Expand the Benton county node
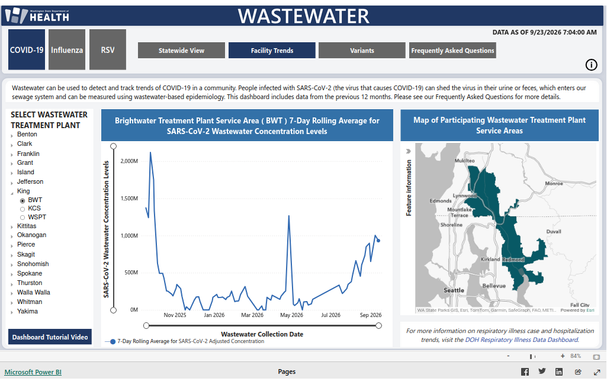The width and height of the screenshot is (607, 380). pyautogui.click(x=12, y=135)
